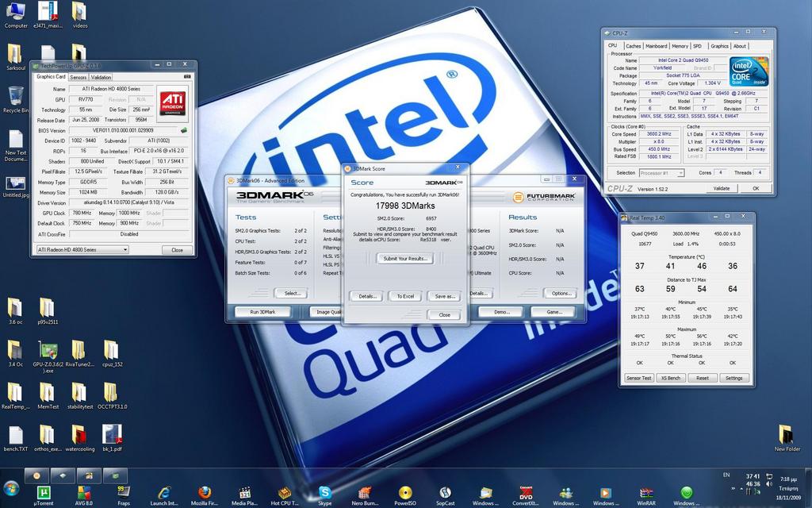This screenshot has height=508, width=812.
Task: Open Mozilla Firefox from the taskbar
Action: pos(205,495)
